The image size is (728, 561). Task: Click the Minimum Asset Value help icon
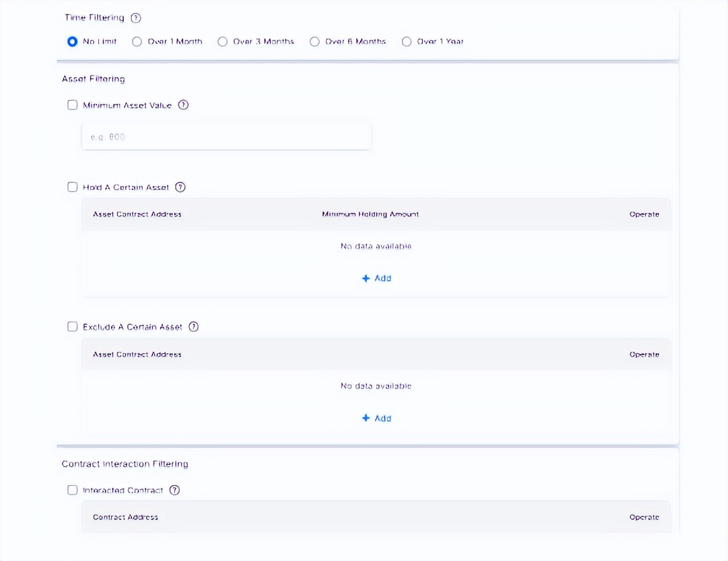(183, 105)
